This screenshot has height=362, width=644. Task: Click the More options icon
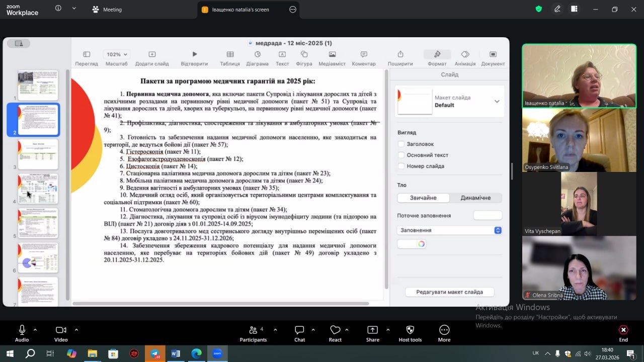tap(444, 330)
